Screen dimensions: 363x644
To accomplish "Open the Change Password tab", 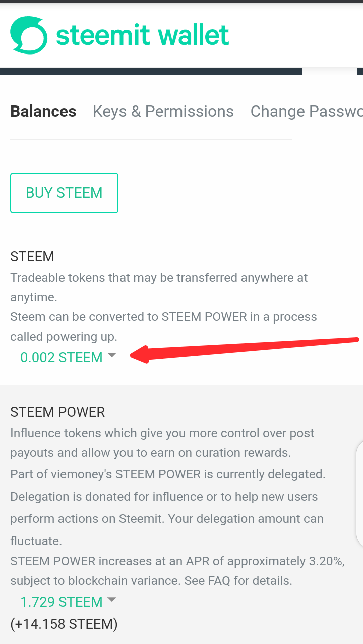I will coord(307,112).
